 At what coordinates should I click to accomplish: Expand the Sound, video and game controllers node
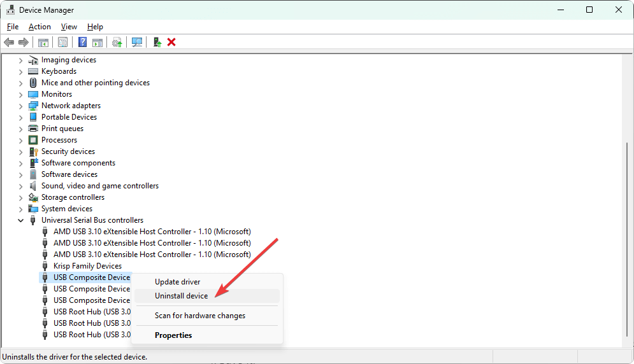pos(20,186)
